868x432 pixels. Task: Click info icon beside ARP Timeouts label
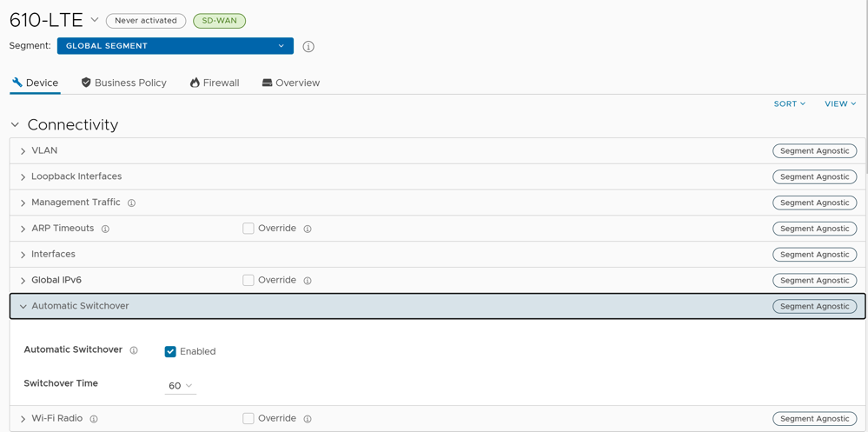105,229
